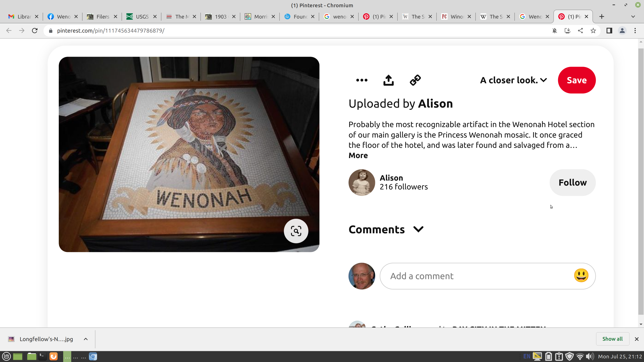
Task: View site info via padlock icon
Action: [x=51, y=31]
